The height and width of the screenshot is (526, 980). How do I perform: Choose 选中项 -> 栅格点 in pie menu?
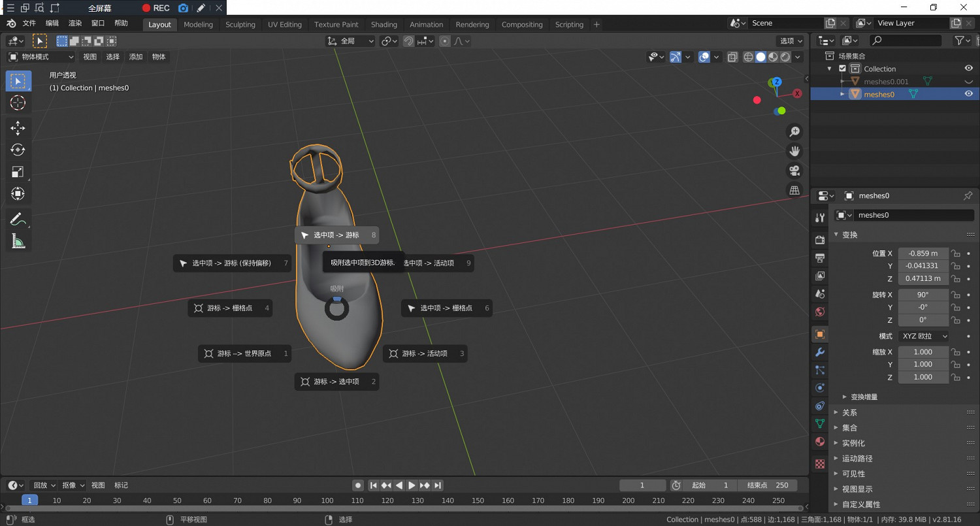pyautogui.click(x=446, y=308)
